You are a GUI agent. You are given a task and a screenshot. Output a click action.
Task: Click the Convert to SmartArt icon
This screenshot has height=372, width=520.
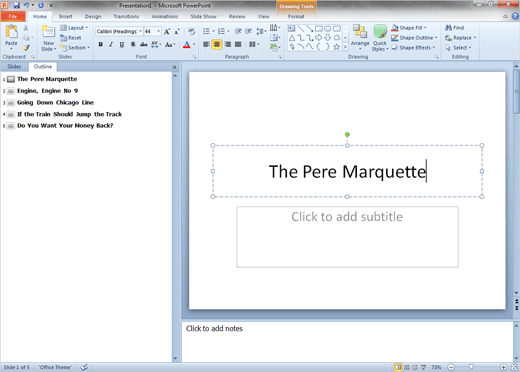click(275, 47)
